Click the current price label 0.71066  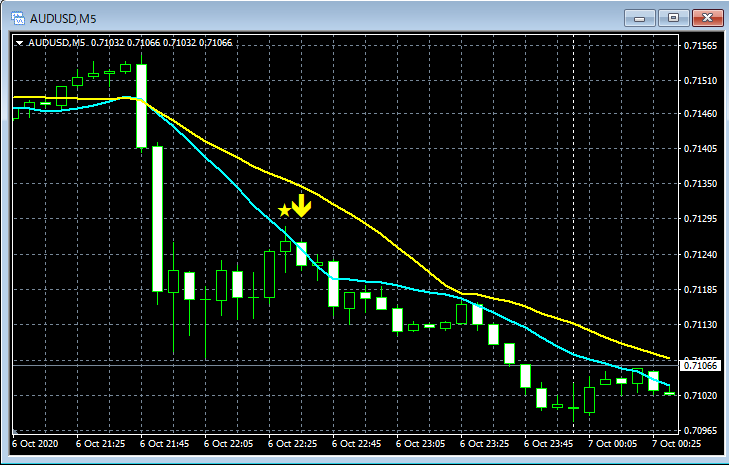pos(701,365)
